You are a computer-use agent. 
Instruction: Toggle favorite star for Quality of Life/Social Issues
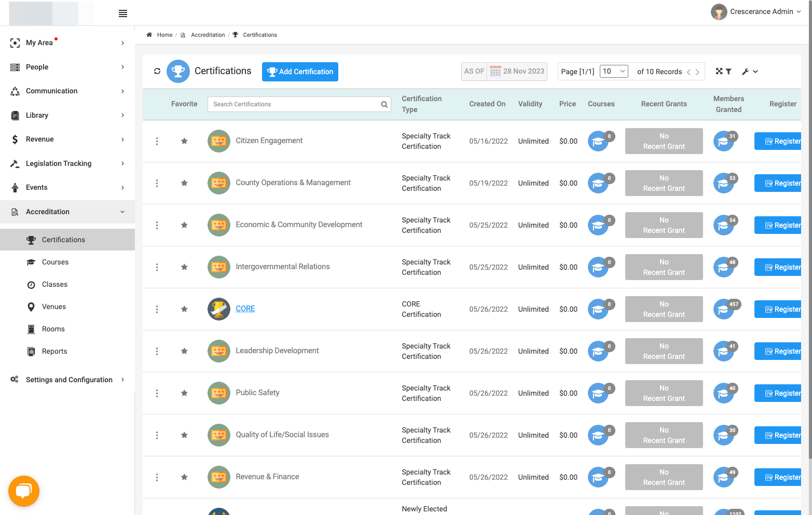pos(184,435)
